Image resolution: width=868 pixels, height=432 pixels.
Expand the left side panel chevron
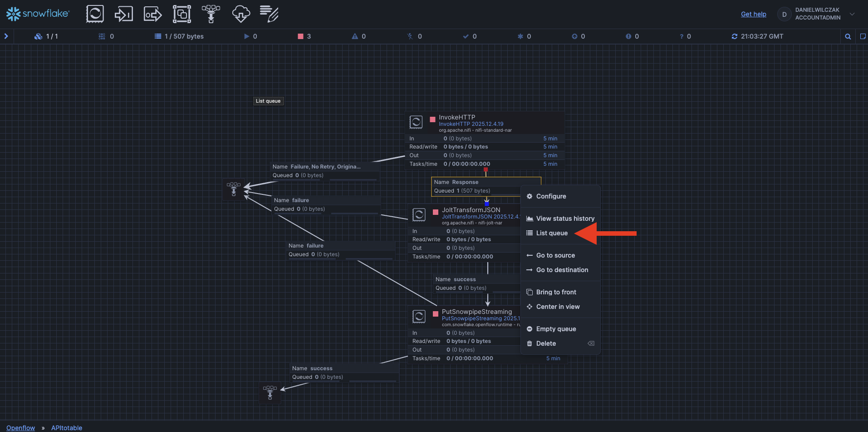click(x=6, y=36)
